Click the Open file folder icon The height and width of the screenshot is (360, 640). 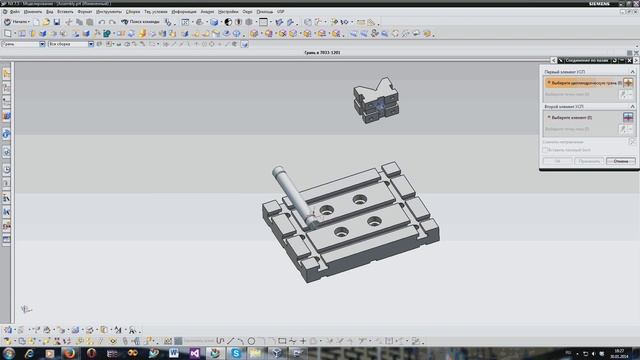click(x=46, y=22)
